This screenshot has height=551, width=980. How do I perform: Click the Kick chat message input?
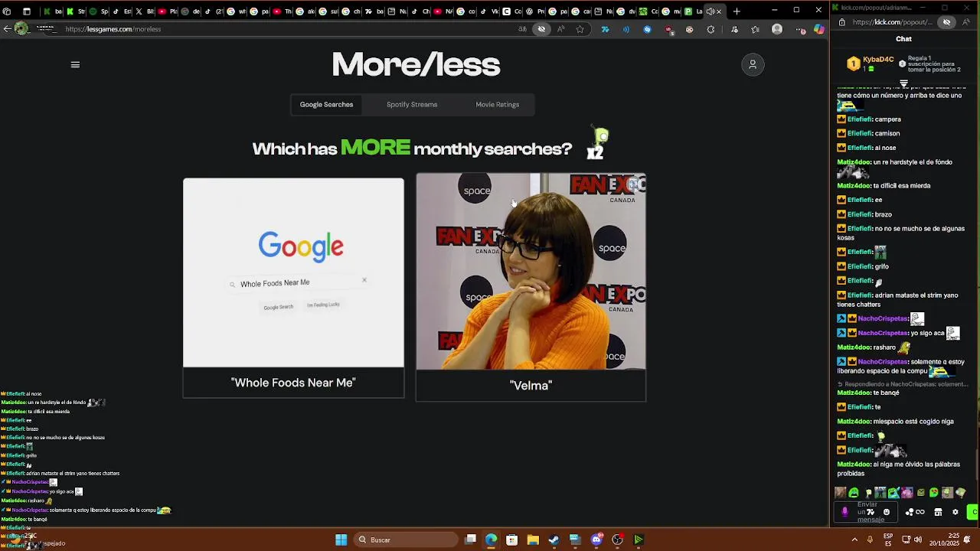click(867, 512)
